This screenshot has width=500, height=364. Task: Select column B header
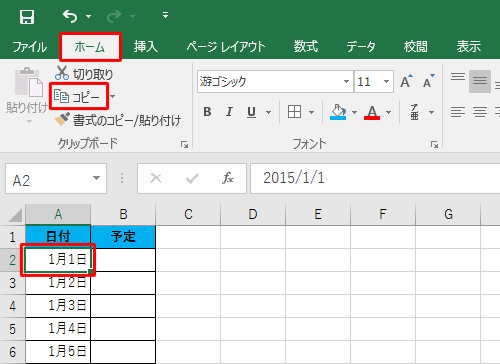pos(123,214)
